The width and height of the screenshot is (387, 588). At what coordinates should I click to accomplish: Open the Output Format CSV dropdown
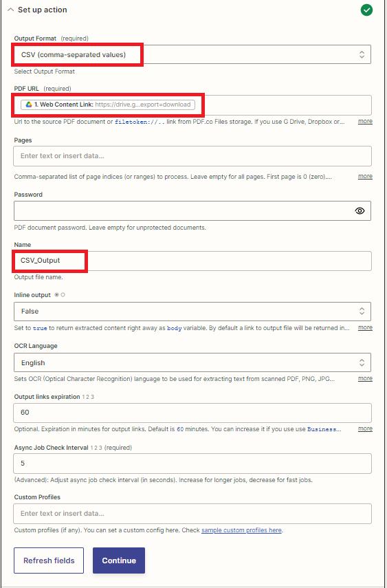click(192, 54)
